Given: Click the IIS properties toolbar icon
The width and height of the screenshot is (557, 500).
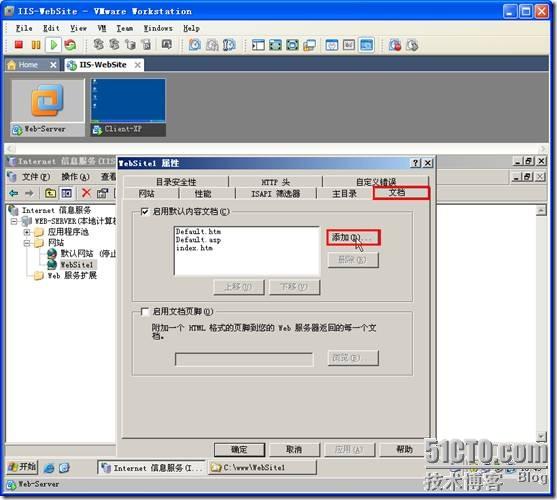Looking at the screenshot, I should click(x=102, y=193).
